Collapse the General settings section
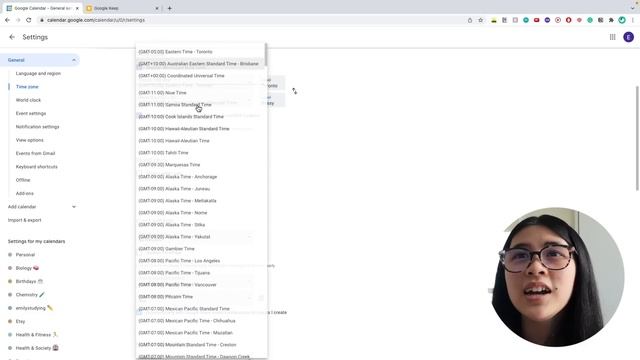The image size is (640, 360). (x=74, y=60)
